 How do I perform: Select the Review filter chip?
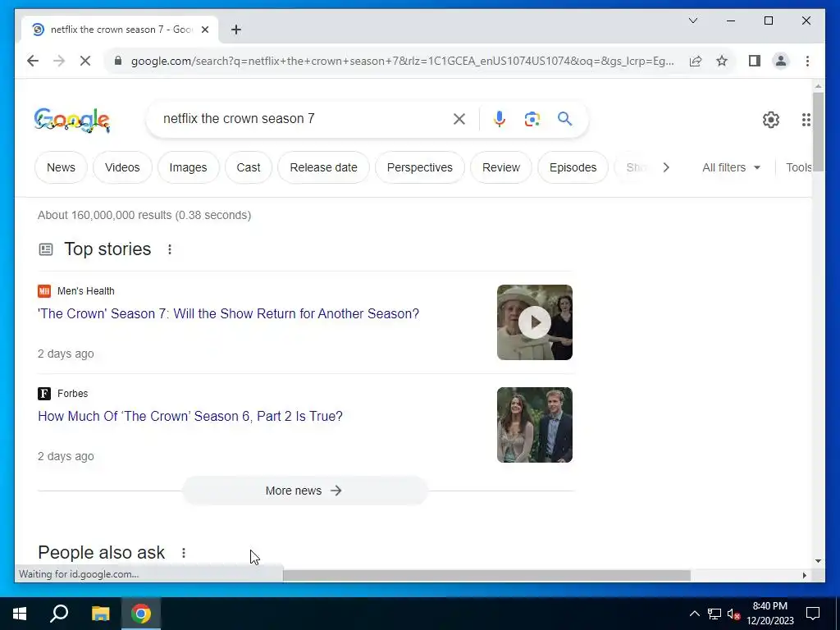[x=501, y=167]
